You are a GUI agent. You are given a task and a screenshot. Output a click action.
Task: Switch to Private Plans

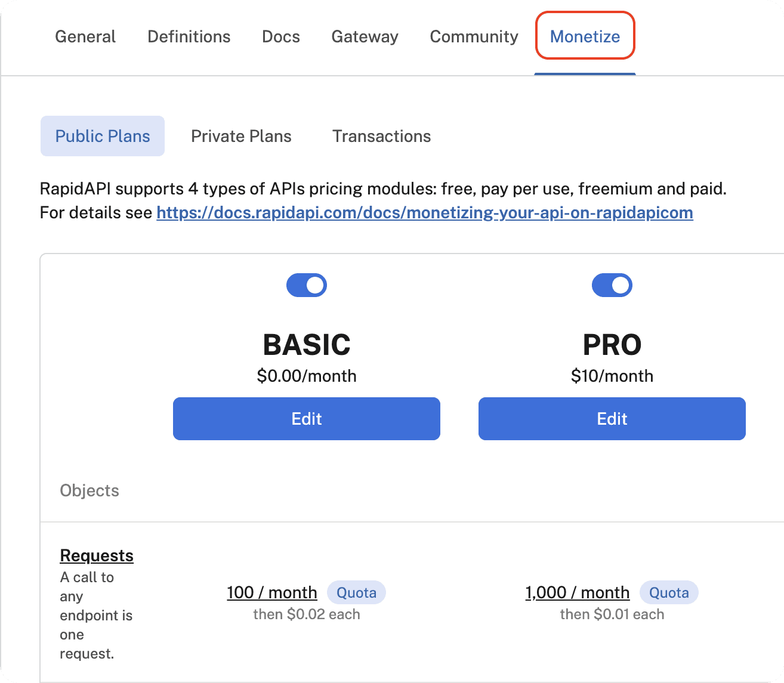point(241,136)
